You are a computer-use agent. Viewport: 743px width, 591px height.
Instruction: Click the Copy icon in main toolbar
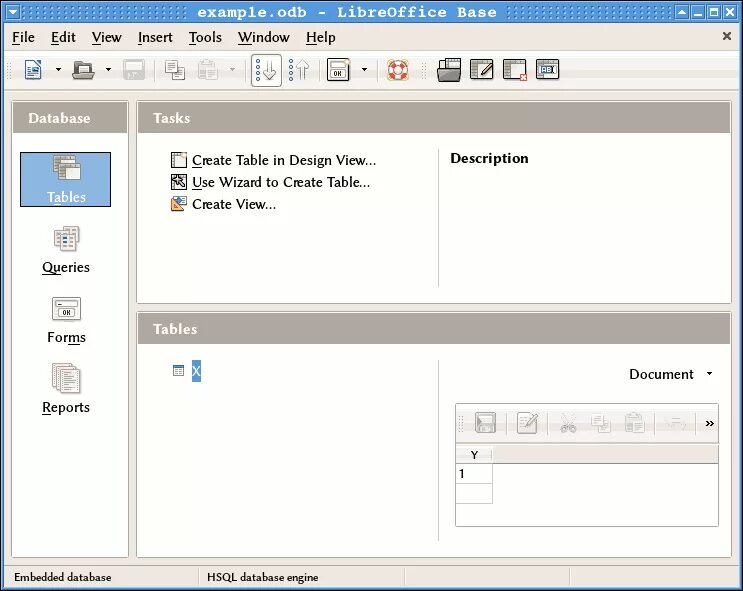(x=175, y=70)
